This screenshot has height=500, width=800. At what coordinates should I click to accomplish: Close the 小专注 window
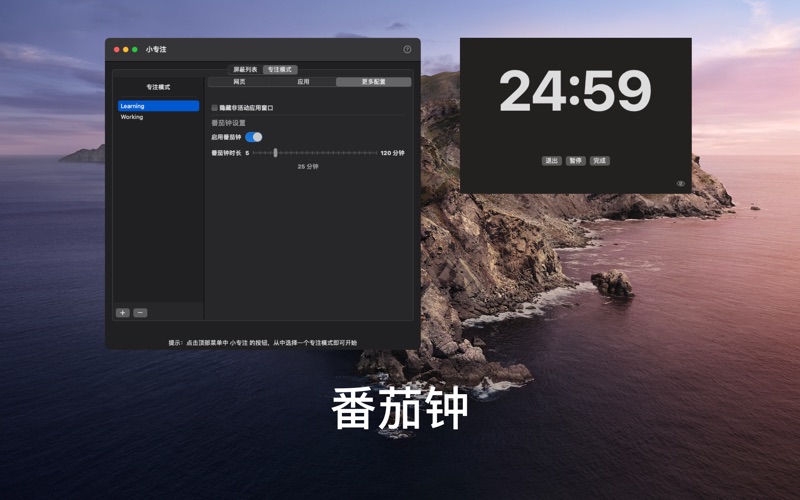(x=116, y=49)
